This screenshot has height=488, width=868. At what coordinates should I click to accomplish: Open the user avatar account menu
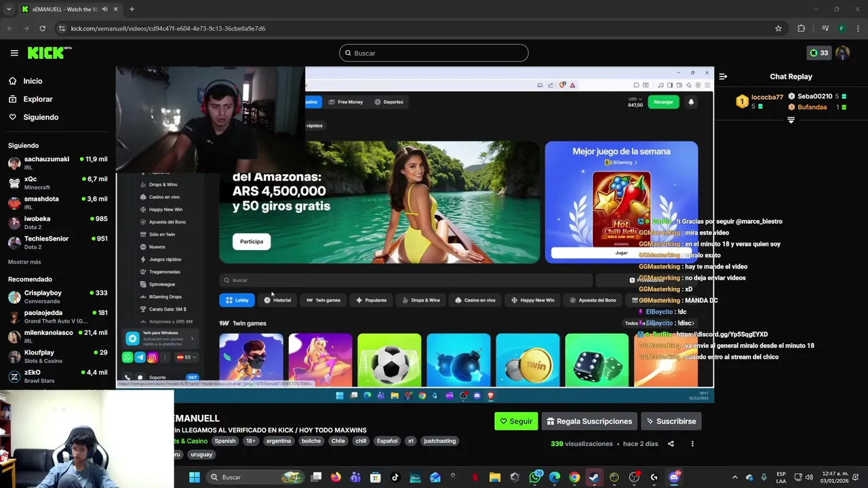[x=843, y=53]
